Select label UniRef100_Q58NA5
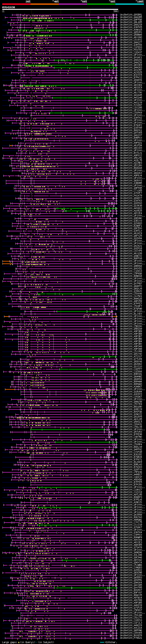Viewport: 146px width, 644px height. [x=131, y=35]
